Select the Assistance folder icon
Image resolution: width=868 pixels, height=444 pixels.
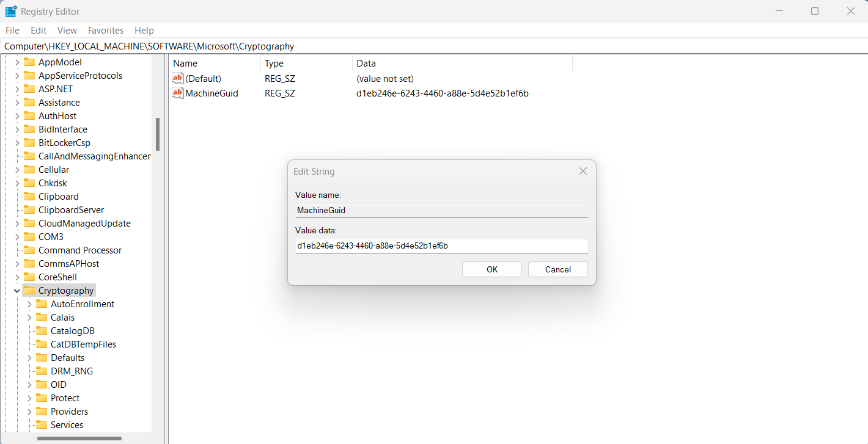pos(29,103)
